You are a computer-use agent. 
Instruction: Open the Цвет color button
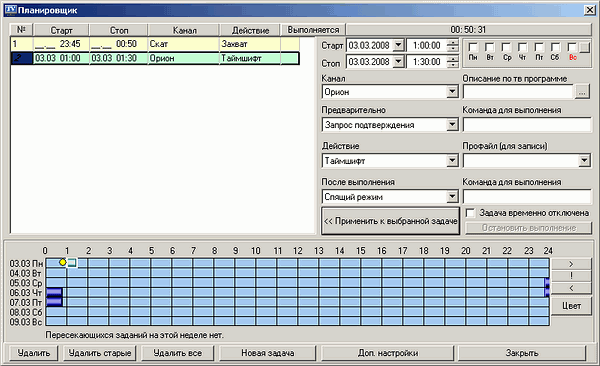(x=571, y=306)
